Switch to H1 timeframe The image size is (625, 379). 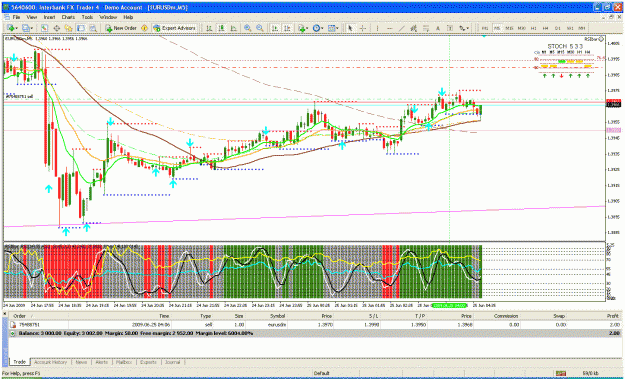pyautogui.click(x=533, y=28)
